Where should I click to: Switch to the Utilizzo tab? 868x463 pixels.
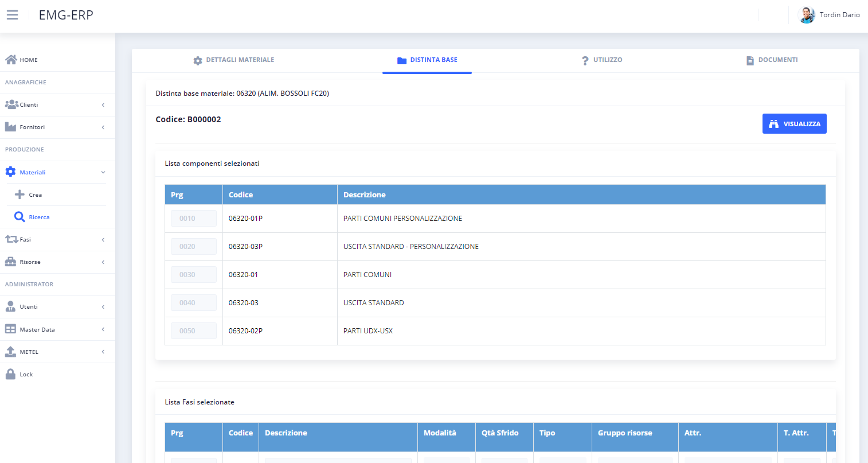[x=602, y=60]
